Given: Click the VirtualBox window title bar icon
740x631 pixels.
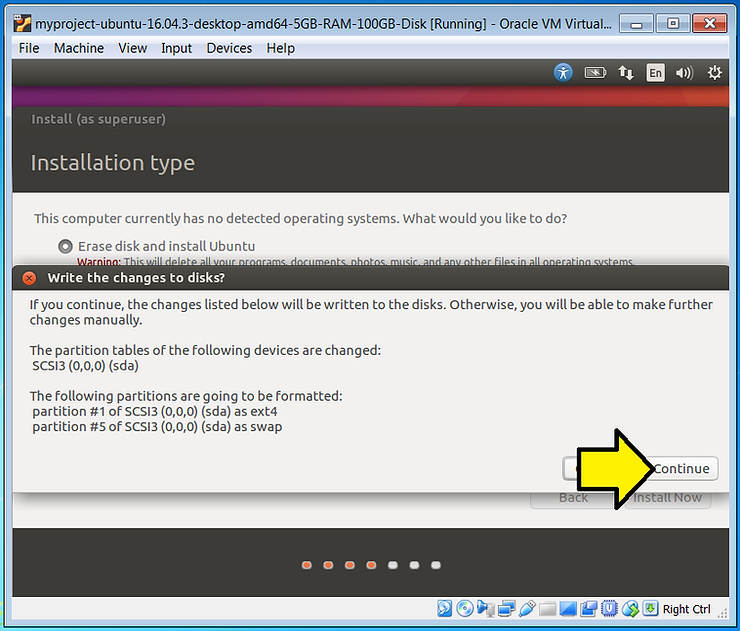Looking at the screenshot, I should [22, 23].
